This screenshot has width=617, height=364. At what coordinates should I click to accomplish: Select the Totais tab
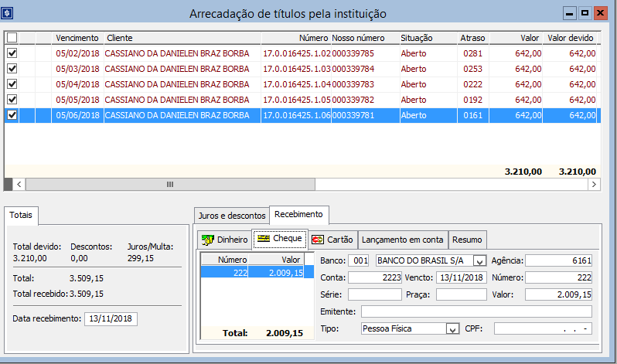tap(22, 215)
